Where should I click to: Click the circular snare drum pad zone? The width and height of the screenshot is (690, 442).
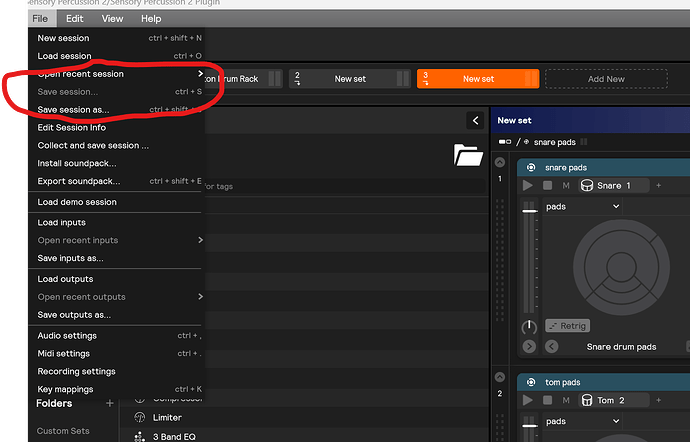[x=621, y=267]
